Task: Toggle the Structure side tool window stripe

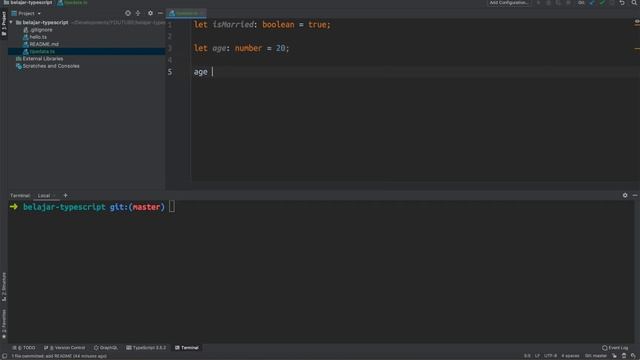Action: click(4, 287)
